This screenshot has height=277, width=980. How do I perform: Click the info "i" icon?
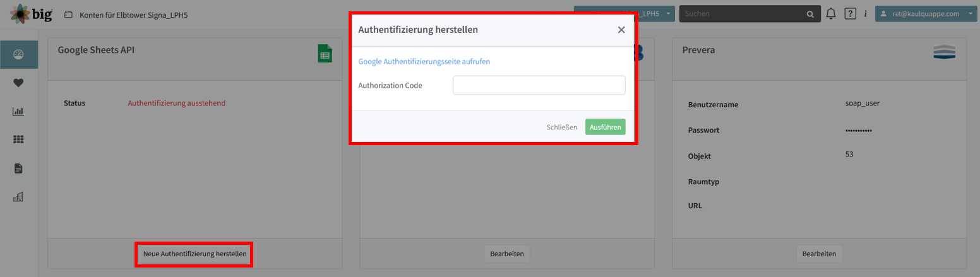pos(865,13)
